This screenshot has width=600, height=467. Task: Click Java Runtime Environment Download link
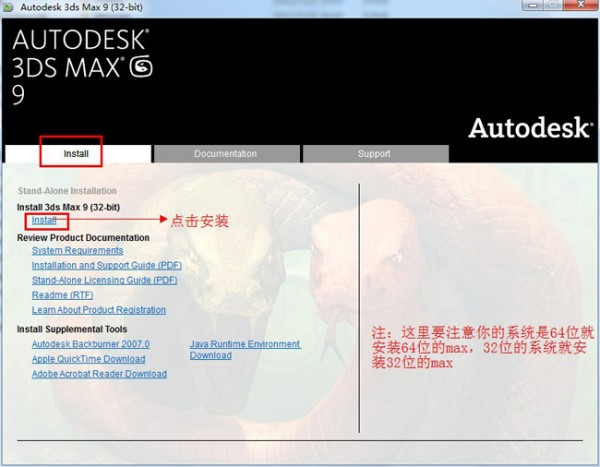[245, 349]
